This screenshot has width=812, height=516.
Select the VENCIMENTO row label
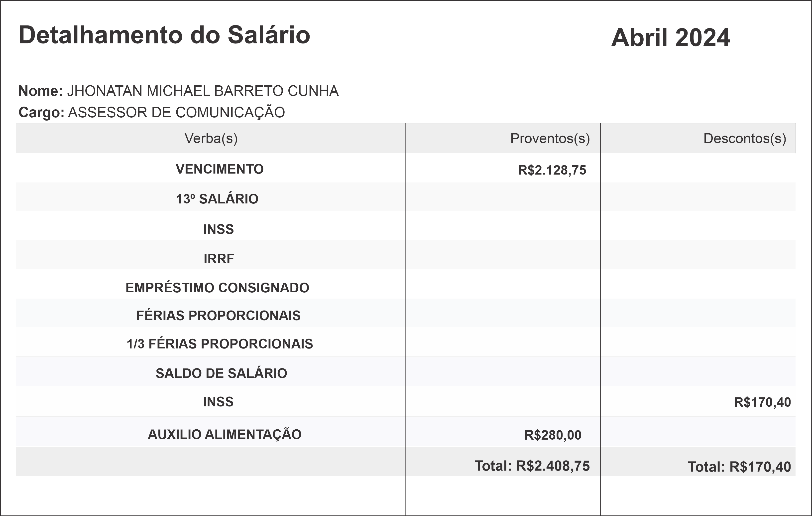pyautogui.click(x=220, y=169)
